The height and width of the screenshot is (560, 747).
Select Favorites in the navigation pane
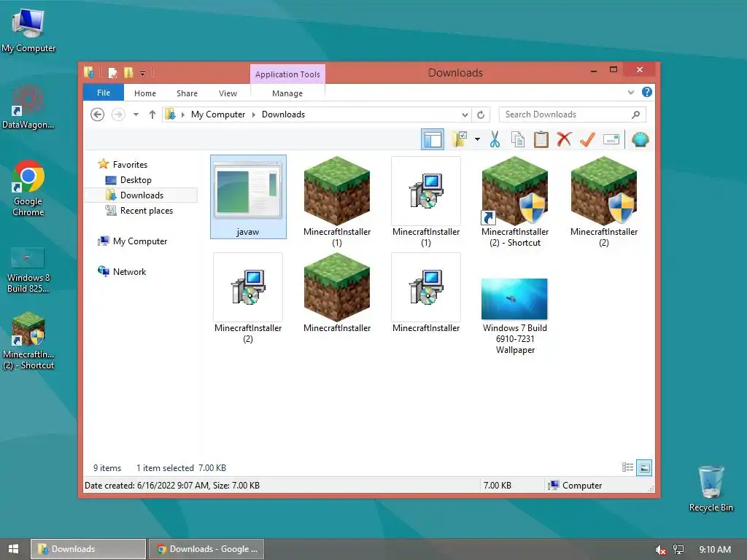point(130,164)
